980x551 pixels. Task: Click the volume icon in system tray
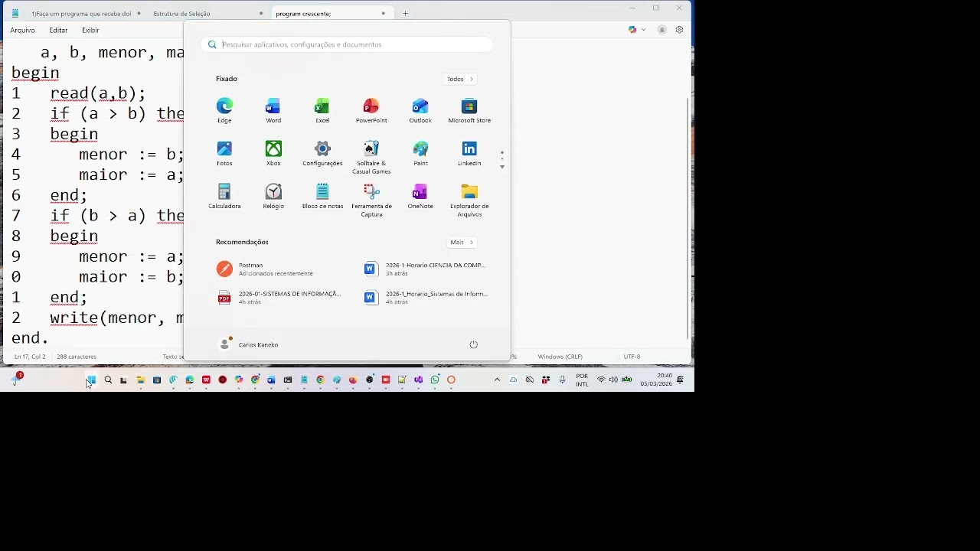click(x=613, y=380)
